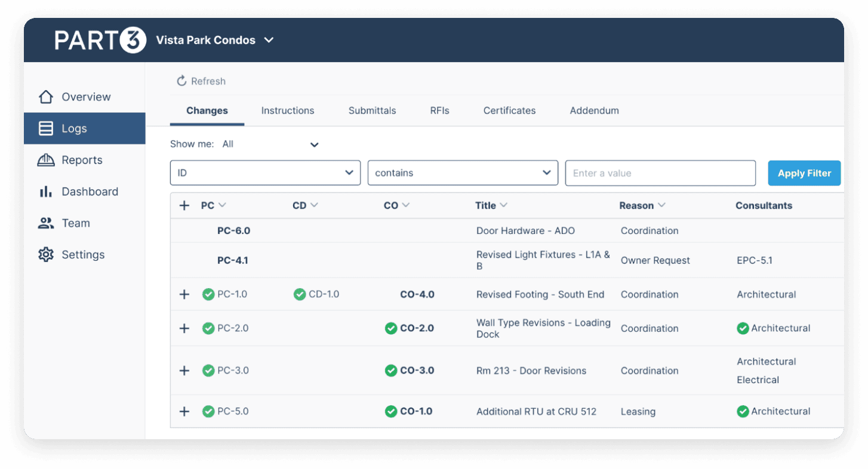This screenshot has width=868, height=469.
Task: Click the Leasing reason cell
Action: tap(638, 411)
